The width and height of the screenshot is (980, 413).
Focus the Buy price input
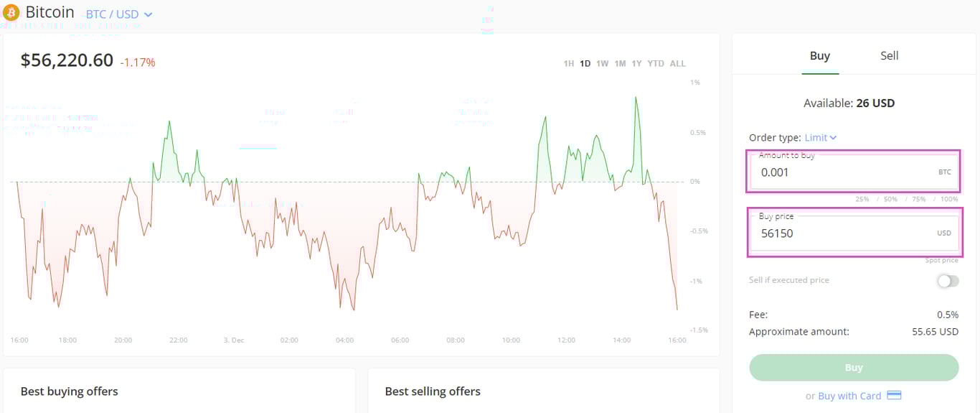point(847,233)
